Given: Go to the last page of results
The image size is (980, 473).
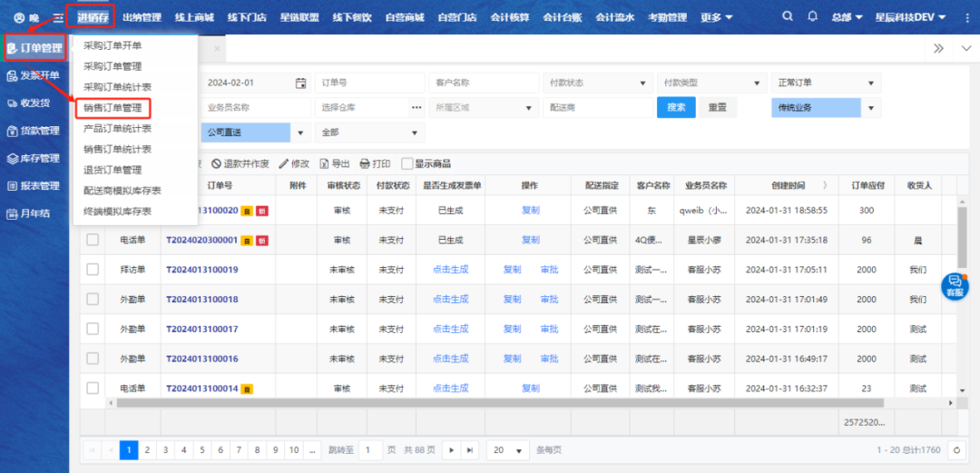Looking at the screenshot, I should pos(470,450).
